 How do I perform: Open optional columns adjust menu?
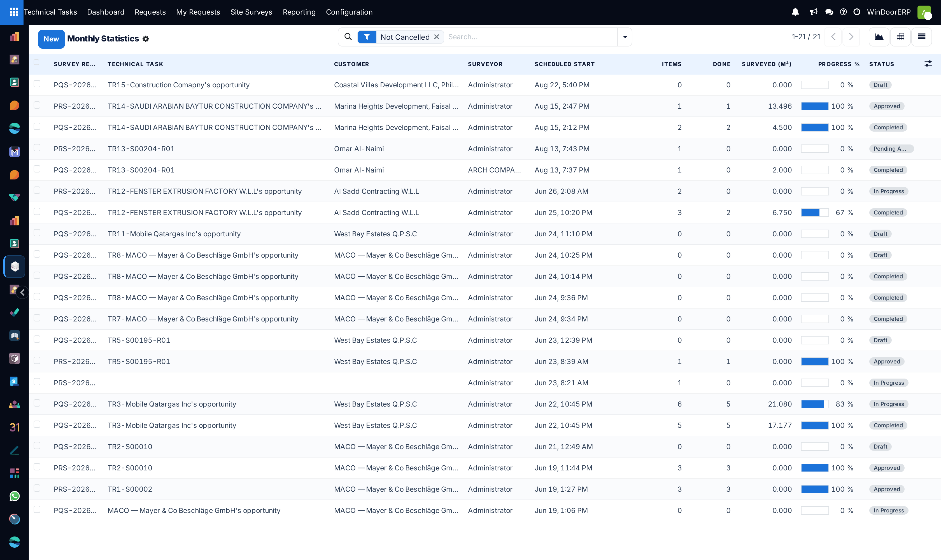[928, 64]
